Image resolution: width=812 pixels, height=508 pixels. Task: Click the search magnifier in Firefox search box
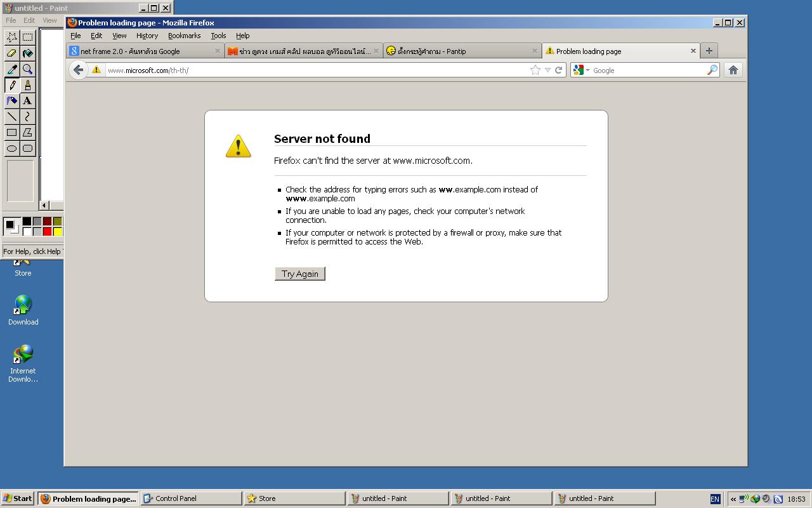[x=712, y=70]
